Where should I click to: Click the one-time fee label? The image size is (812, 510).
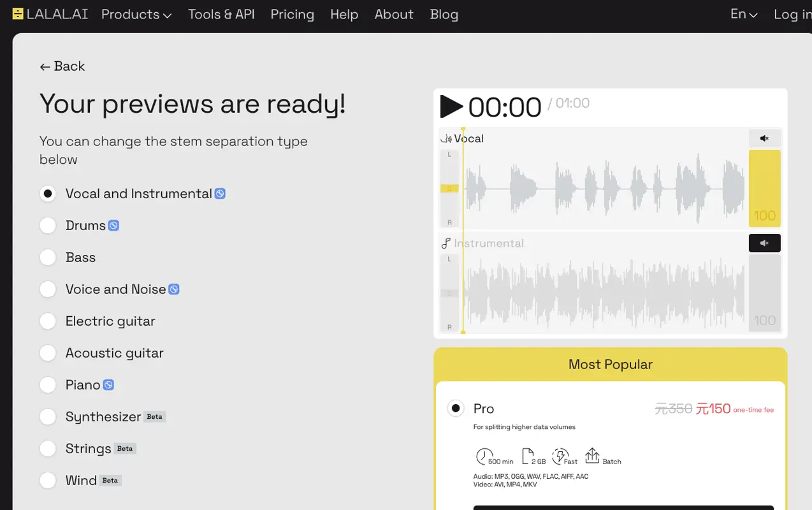[x=753, y=410]
